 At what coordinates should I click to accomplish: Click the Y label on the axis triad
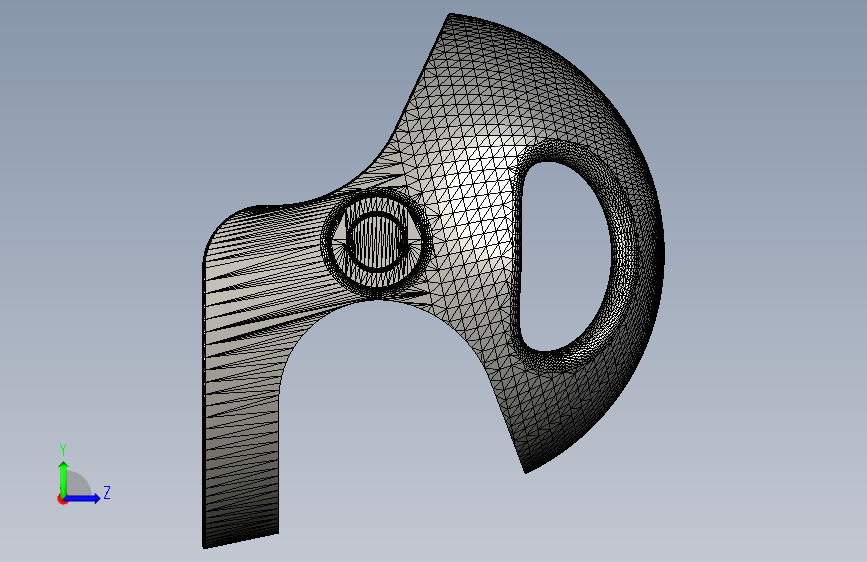[x=63, y=450]
